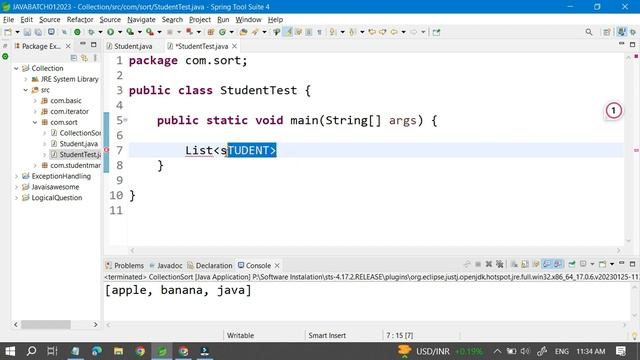Click the Clear Console icon

pos(514,264)
